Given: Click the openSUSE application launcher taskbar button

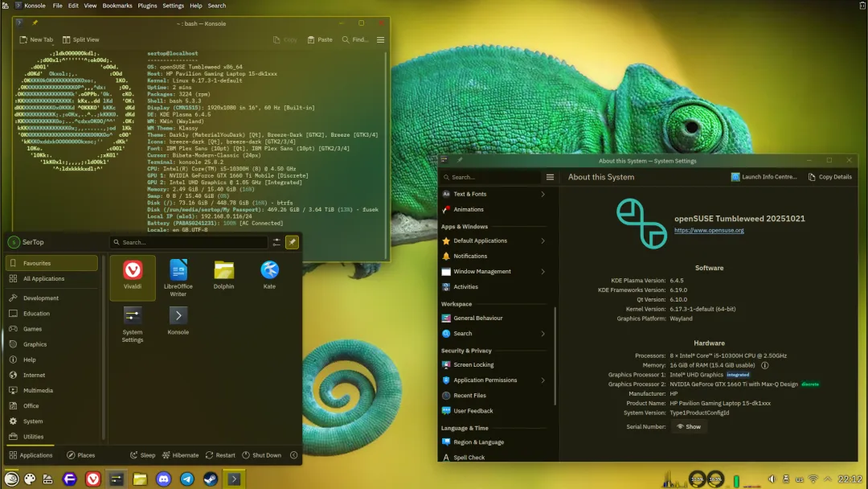Looking at the screenshot, I should [x=11, y=479].
